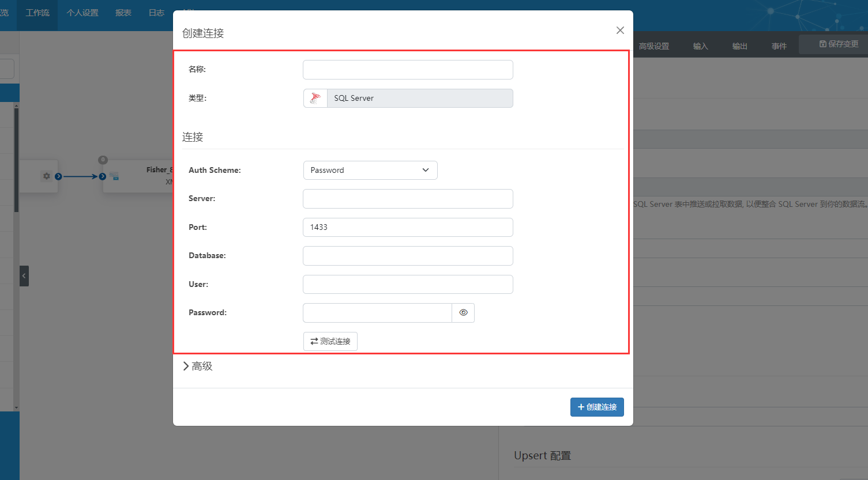Viewport: 868px width, 480px height.
Task: Click into the Server text field
Action: tap(408, 199)
